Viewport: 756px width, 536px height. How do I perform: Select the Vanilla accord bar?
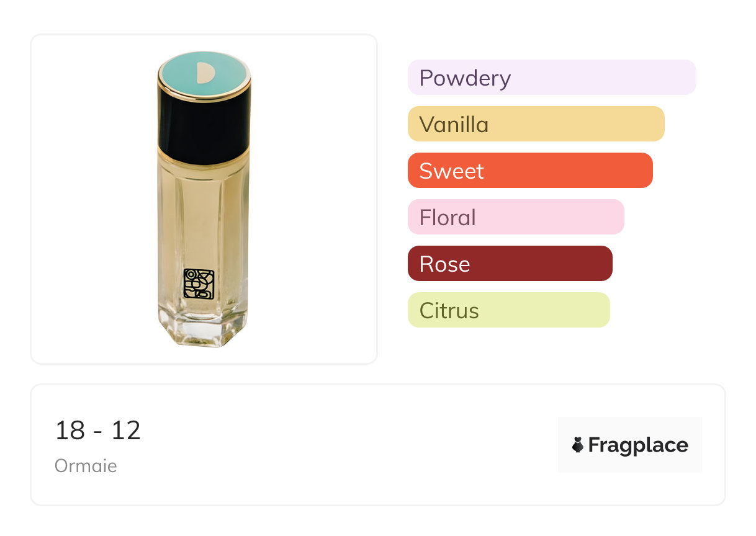pyautogui.click(x=536, y=124)
